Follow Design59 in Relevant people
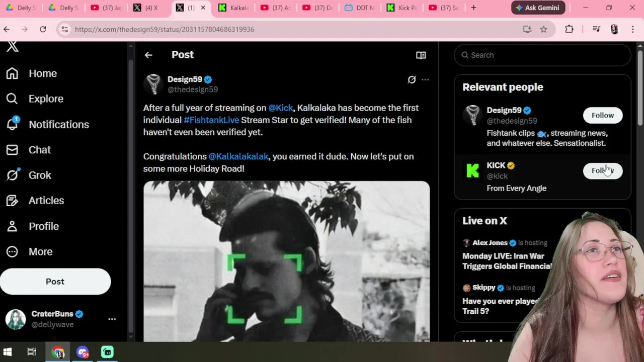 pyautogui.click(x=603, y=115)
